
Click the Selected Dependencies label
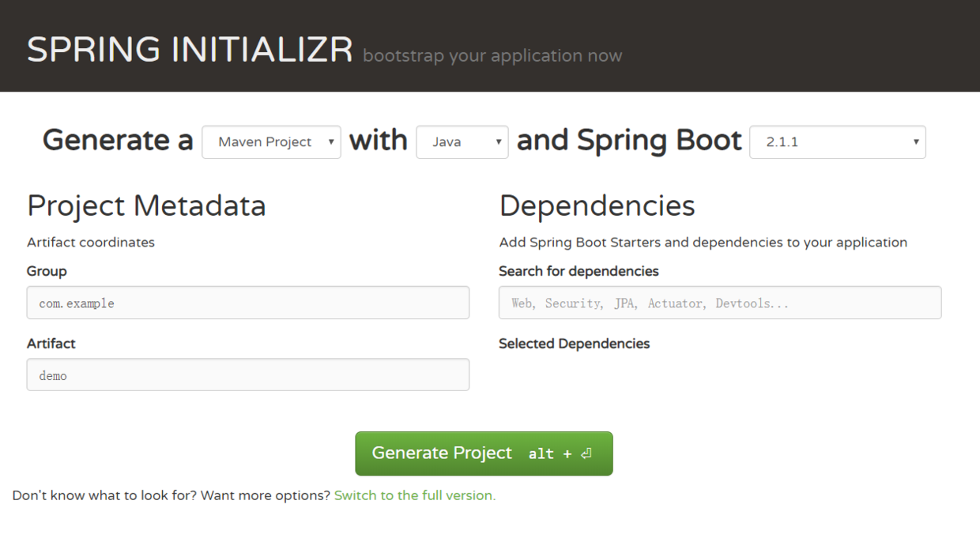click(575, 344)
